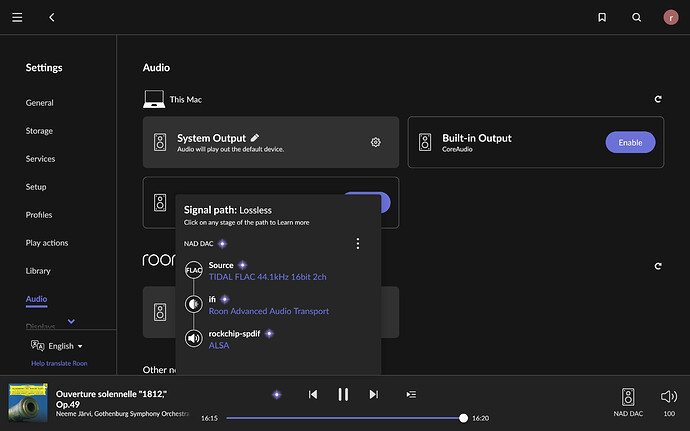Open the General settings section
690x431 pixels.
click(40, 103)
